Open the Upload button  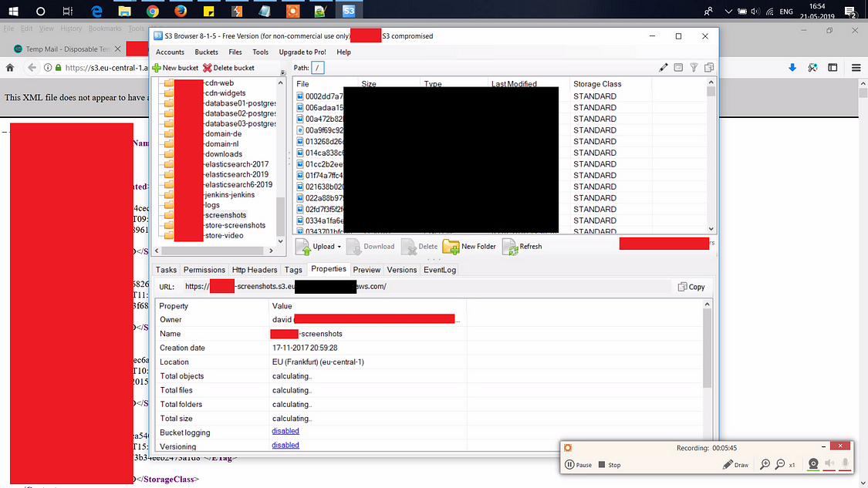[316, 247]
